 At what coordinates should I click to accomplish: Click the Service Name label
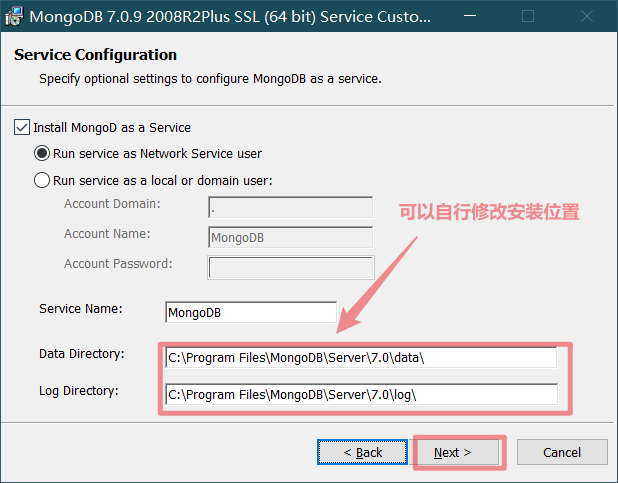click(81, 309)
